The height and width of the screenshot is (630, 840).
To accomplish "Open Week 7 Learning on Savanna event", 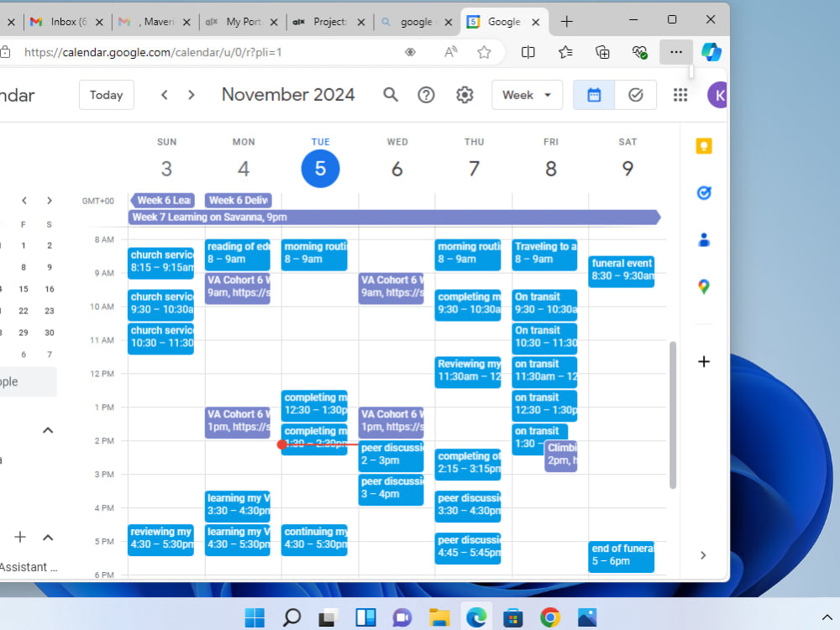I will pos(394,217).
